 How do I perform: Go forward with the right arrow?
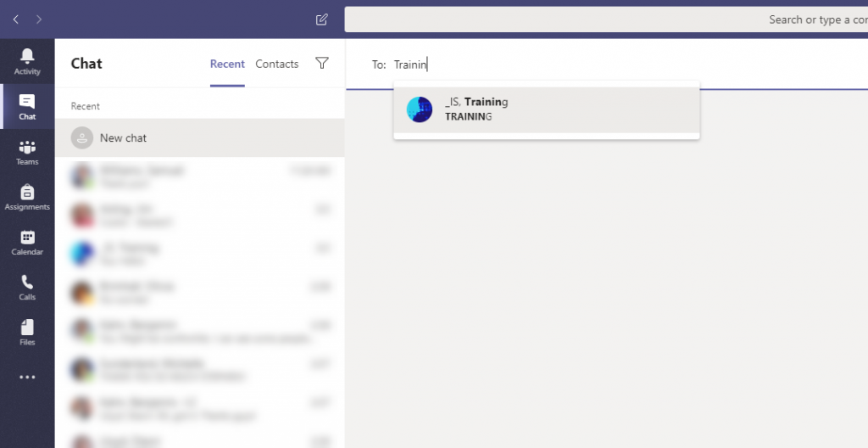pyautogui.click(x=39, y=20)
